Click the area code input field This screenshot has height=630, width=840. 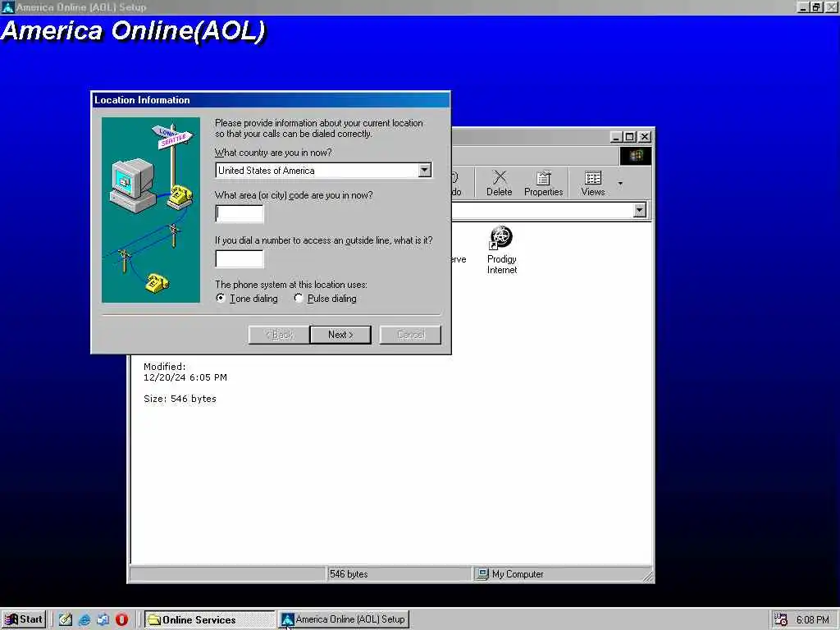(240, 213)
